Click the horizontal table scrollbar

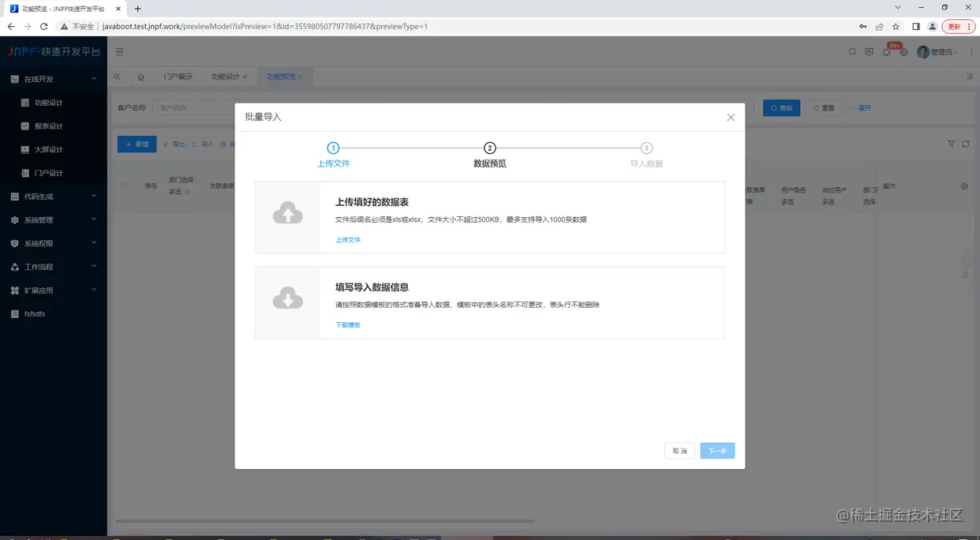[325, 521]
